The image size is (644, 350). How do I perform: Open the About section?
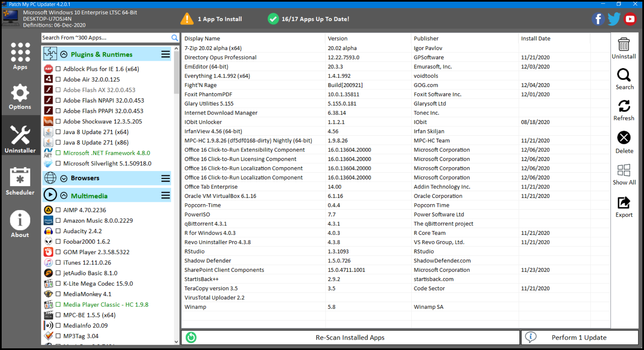(20, 224)
